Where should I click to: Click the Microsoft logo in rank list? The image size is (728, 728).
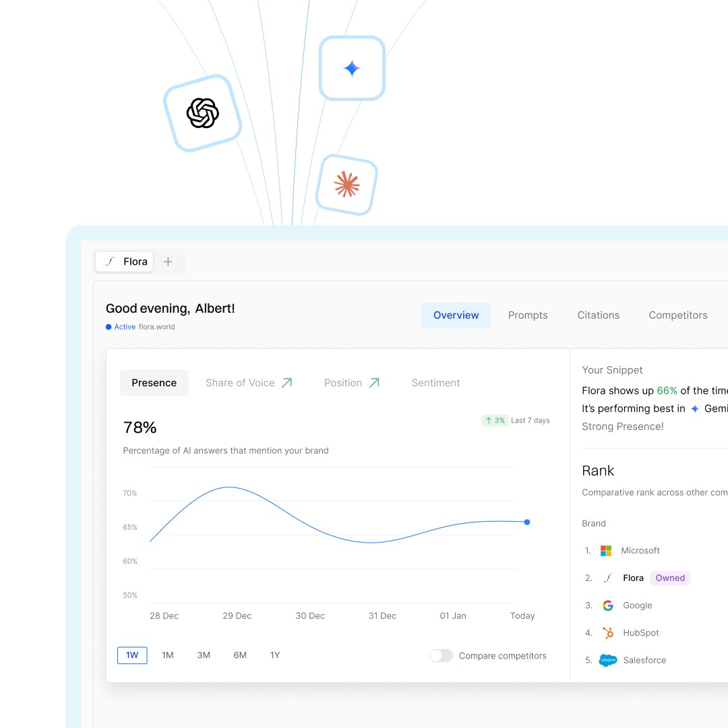pos(606,551)
